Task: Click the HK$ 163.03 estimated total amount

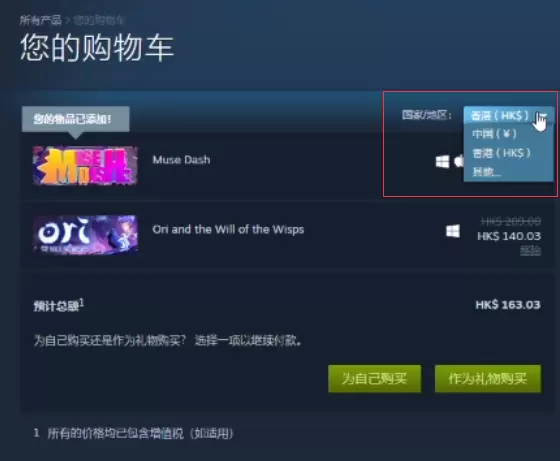Action: (x=508, y=305)
